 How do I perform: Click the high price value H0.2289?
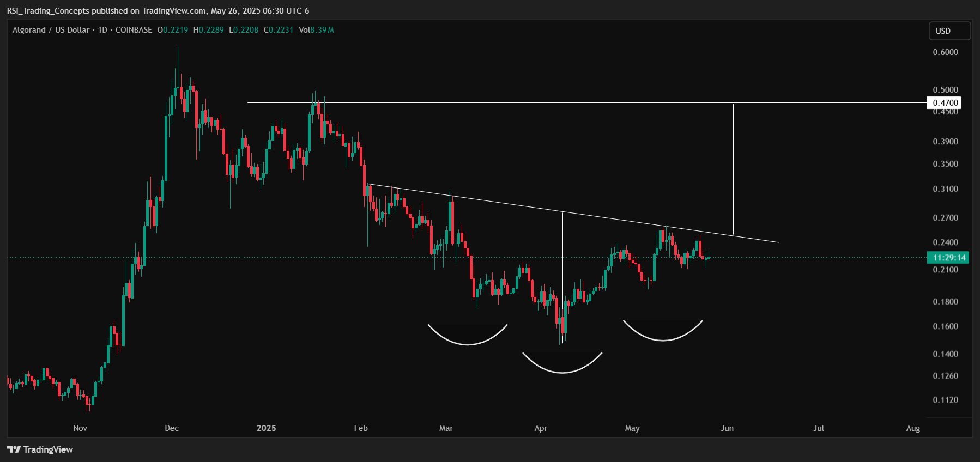pos(209,30)
